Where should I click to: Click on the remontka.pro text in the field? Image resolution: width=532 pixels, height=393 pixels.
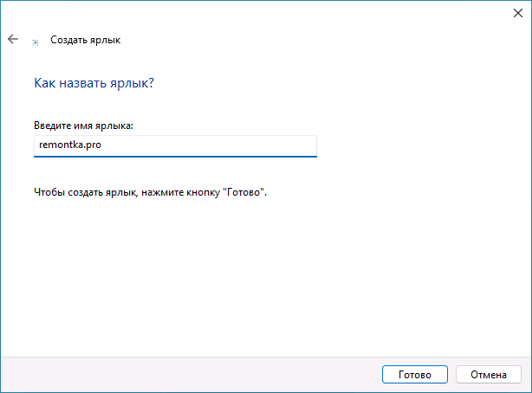(68, 146)
